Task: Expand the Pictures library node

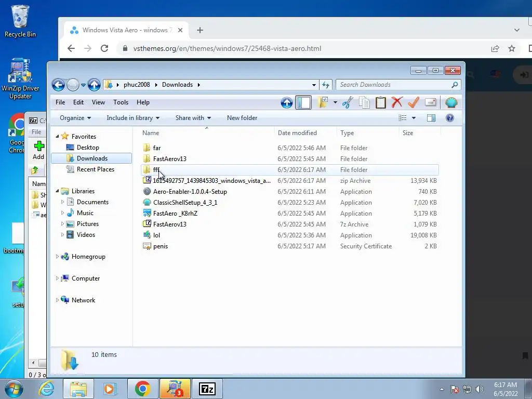Action: tap(62, 223)
